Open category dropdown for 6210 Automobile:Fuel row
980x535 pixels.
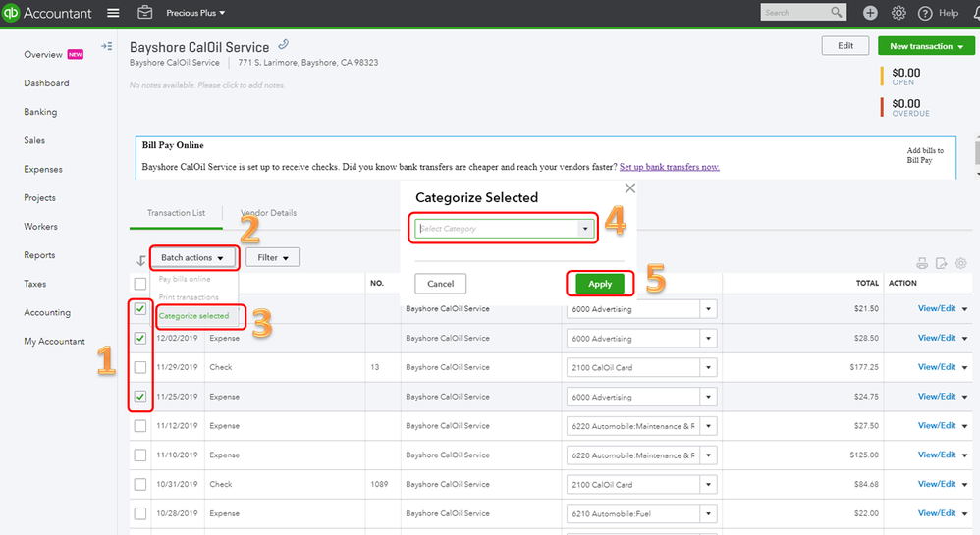[708, 513]
